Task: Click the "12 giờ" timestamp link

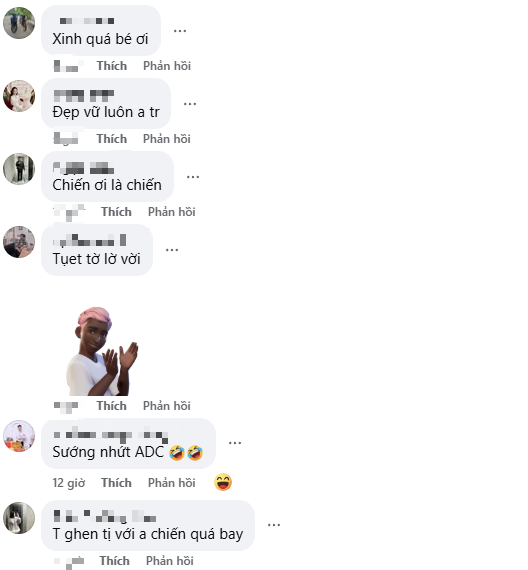Action: click(x=69, y=483)
